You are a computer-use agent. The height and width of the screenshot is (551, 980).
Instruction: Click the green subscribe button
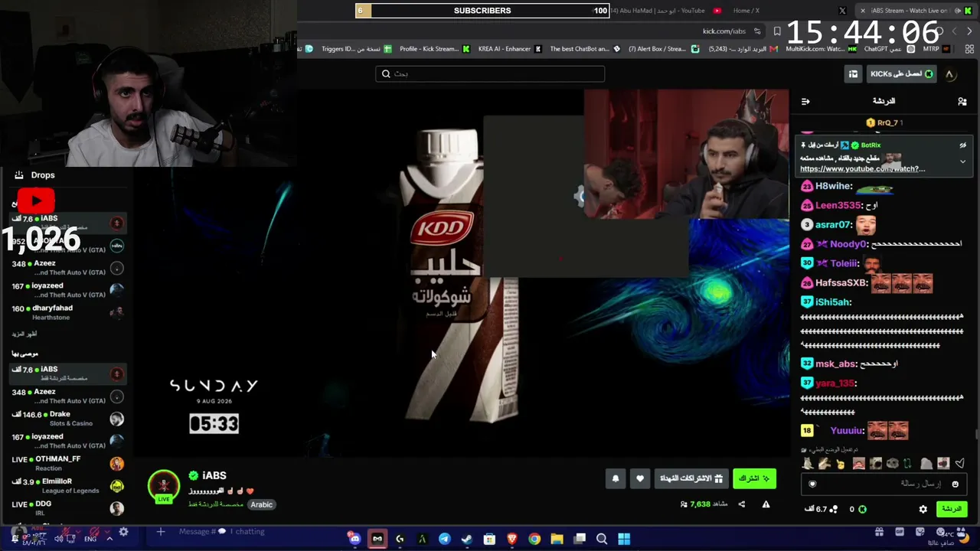(x=754, y=478)
